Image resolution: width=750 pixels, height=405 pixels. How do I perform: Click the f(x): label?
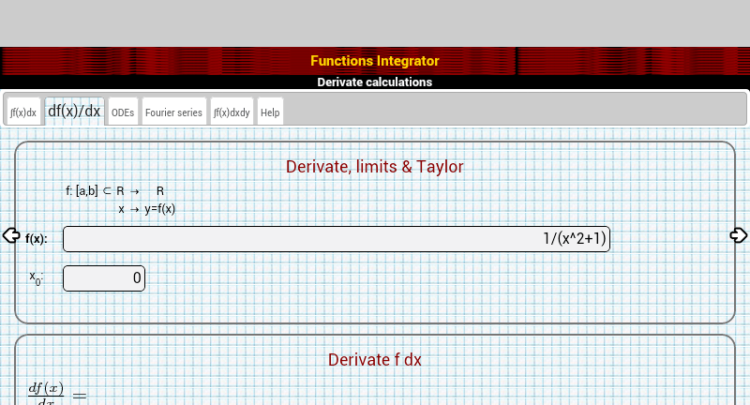(36, 239)
